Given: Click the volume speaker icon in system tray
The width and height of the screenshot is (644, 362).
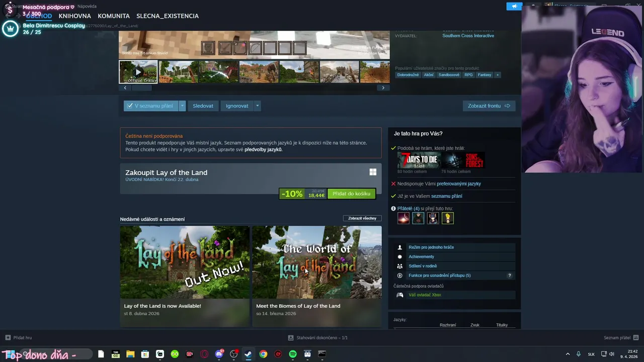Looking at the screenshot, I should pyautogui.click(x=612, y=354).
